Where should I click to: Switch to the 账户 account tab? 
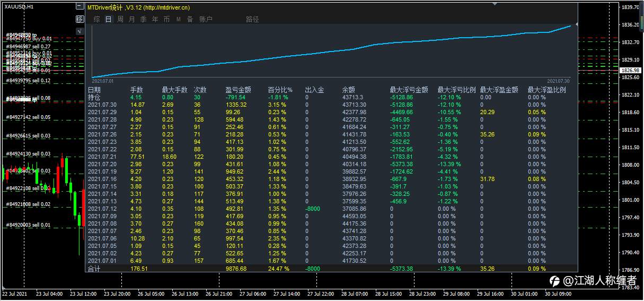[x=206, y=19]
